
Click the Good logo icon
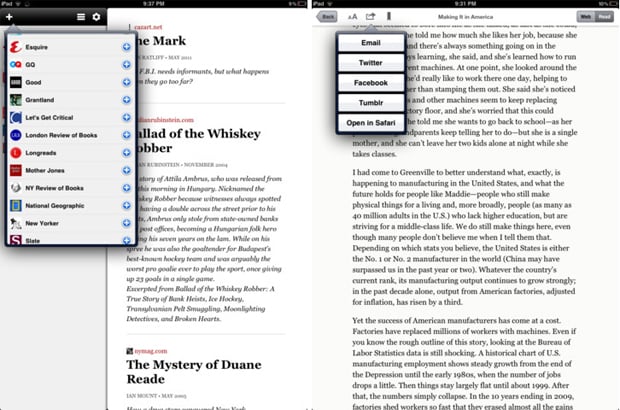(15, 82)
